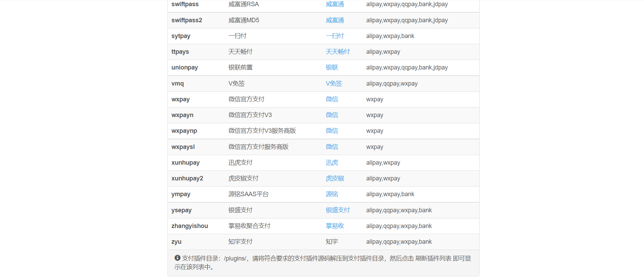
Task: Select the swiftpass plugin name
Action: click(185, 4)
